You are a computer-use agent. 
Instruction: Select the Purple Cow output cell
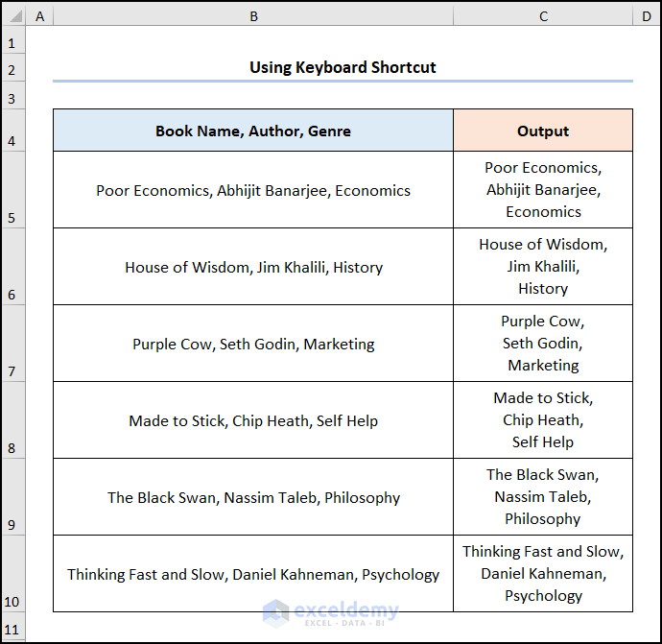tap(543, 344)
